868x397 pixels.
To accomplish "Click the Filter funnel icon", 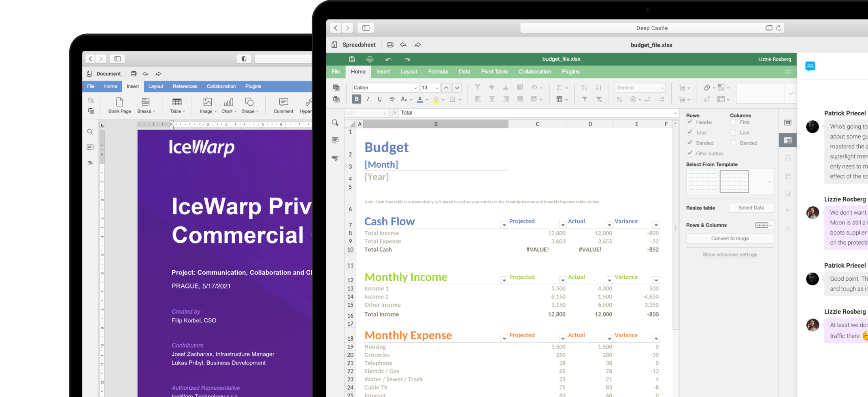I will click(585, 99).
